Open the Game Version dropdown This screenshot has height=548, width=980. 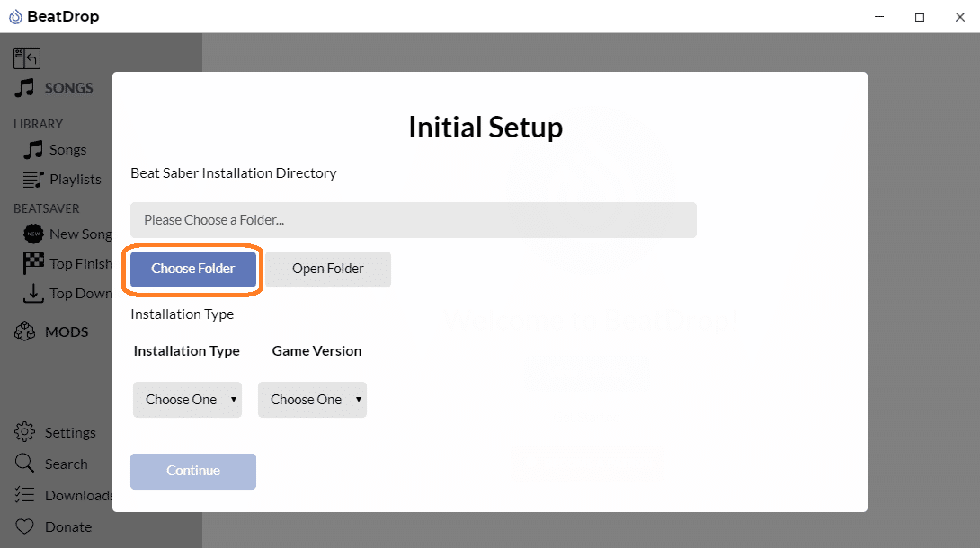[x=313, y=400]
